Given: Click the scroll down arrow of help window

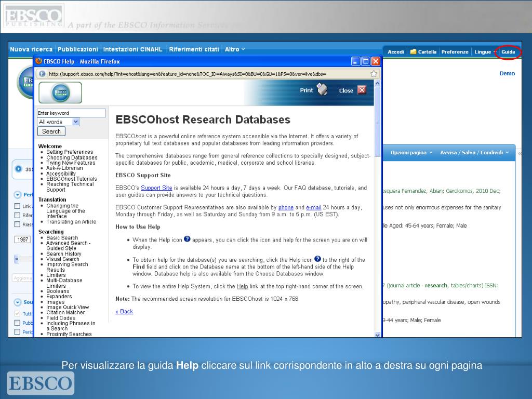Looking at the screenshot, I should 377,335.
